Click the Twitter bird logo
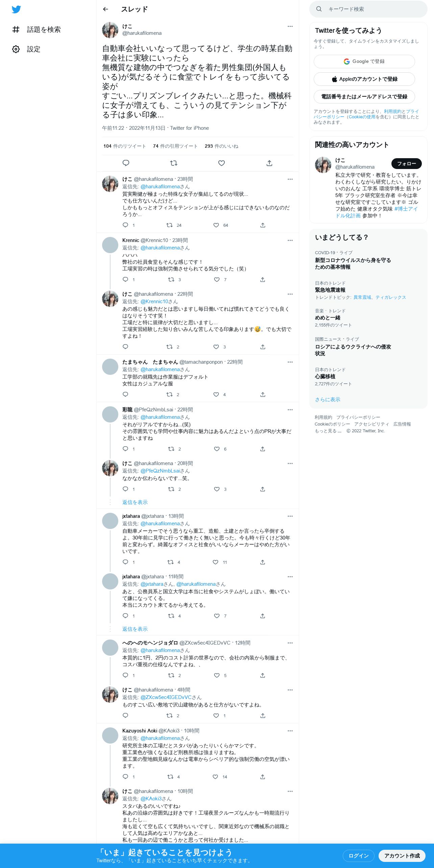The width and height of the screenshot is (434, 868). click(16, 9)
